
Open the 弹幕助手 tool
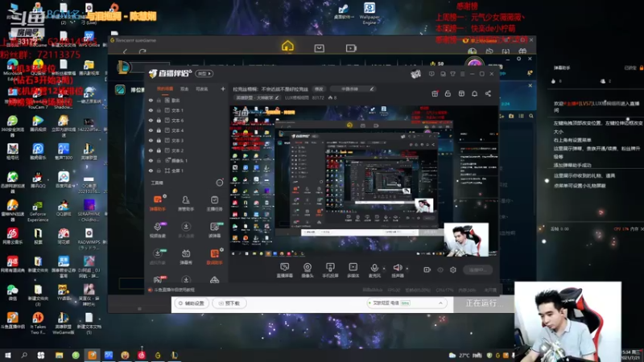click(x=158, y=204)
